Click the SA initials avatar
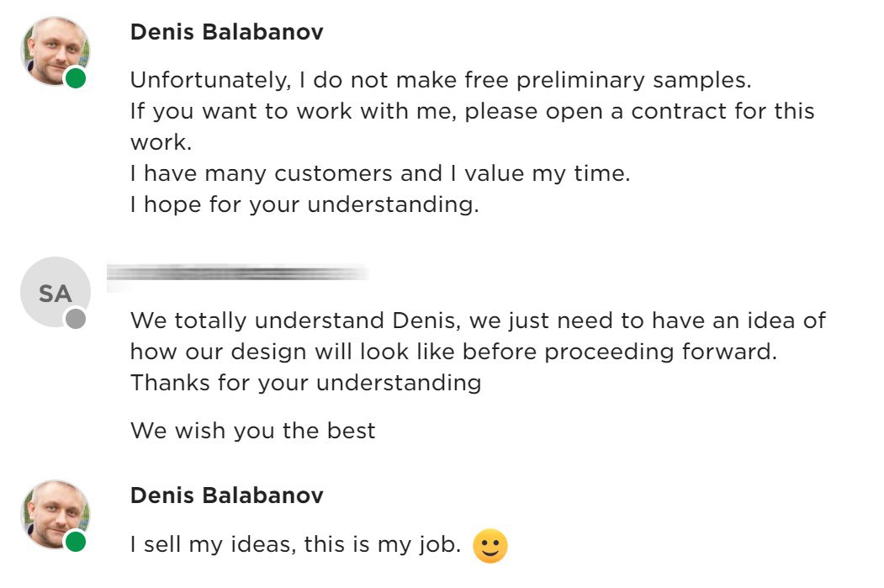 (56, 291)
